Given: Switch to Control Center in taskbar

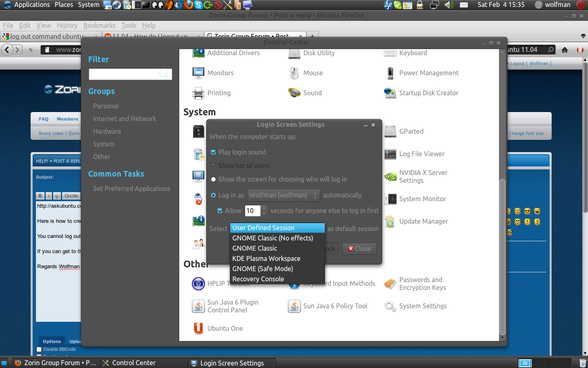Looking at the screenshot, I should (143, 363).
